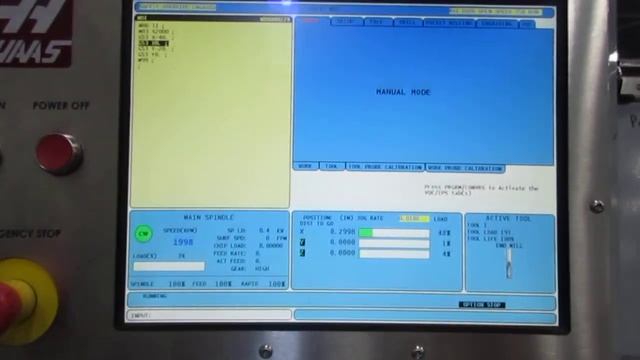Click the spindle speed value 1998
Viewport: 640px width, 360px height.
click(x=183, y=242)
